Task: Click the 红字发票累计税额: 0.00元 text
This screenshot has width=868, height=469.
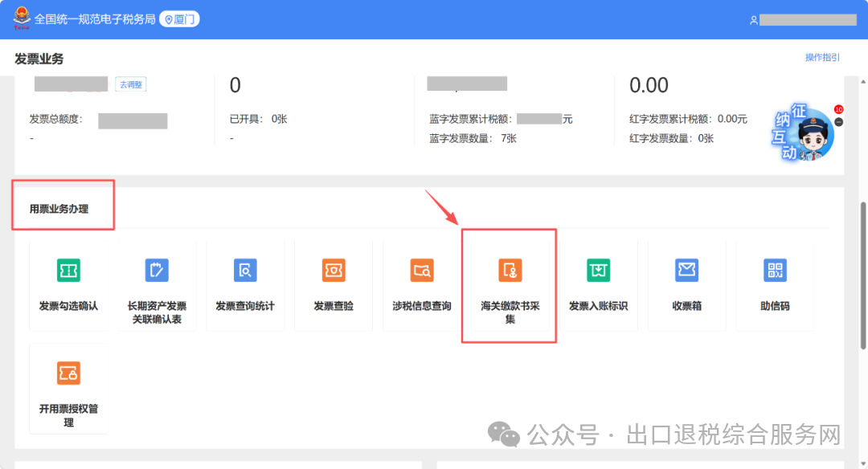Action: (x=688, y=119)
